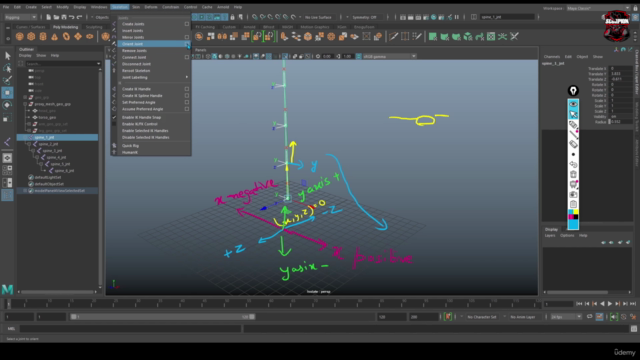The height and width of the screenshot is (360, 640).
Task: Click the script editor icon at bottom right
Action: [633, 329]
